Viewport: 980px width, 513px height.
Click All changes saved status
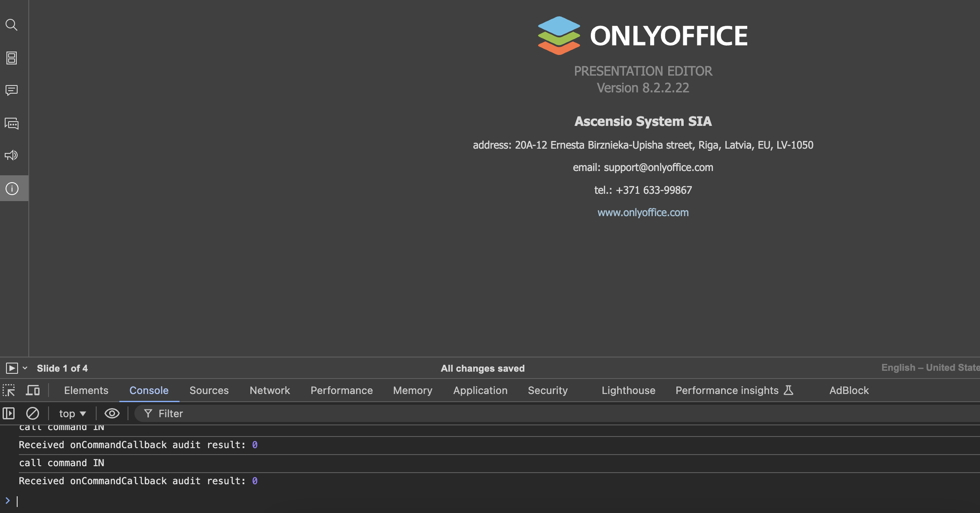pos(483,368)
